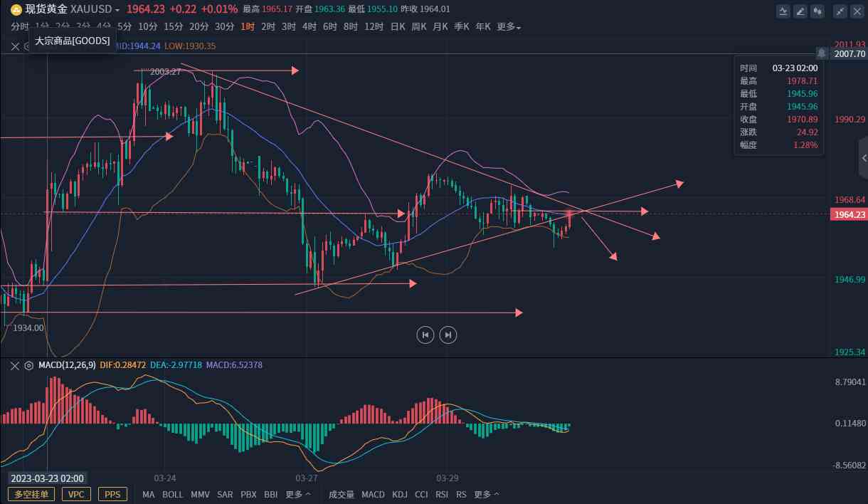Click the price alert bell icon
868x504 pixels.
822,53
